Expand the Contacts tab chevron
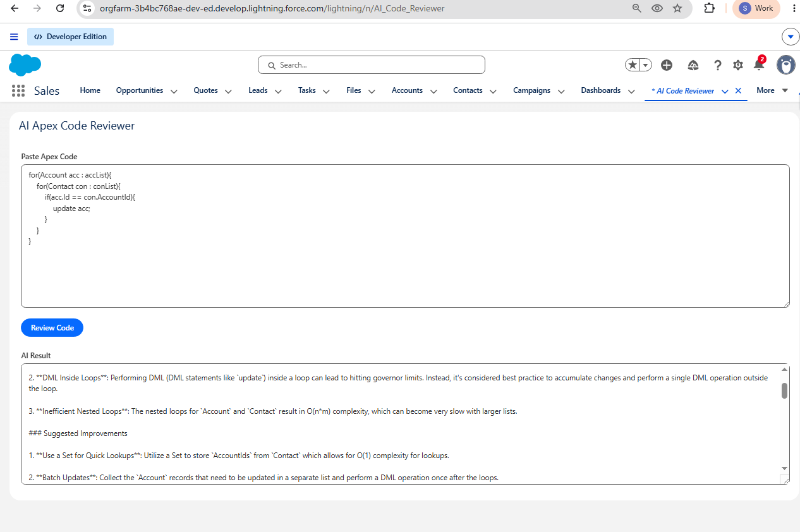Image resolution: width=800 pixels, height=532 pixels. pyautogui.click(x=494, y=91)
